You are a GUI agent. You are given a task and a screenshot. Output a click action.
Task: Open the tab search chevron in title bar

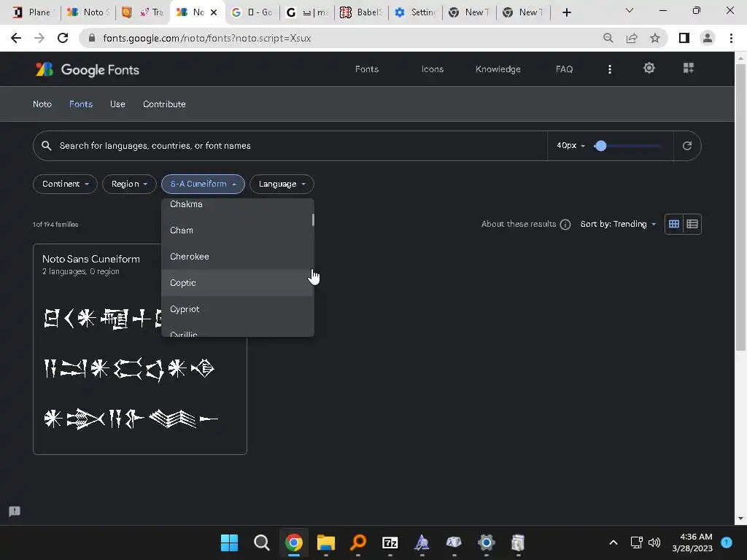(x=630, y=10)
